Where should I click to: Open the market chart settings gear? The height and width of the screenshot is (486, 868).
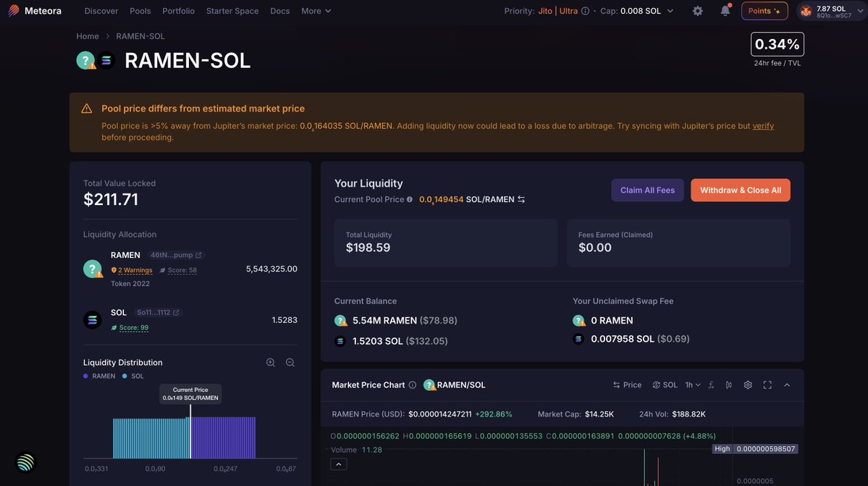(x=748, y=385)
